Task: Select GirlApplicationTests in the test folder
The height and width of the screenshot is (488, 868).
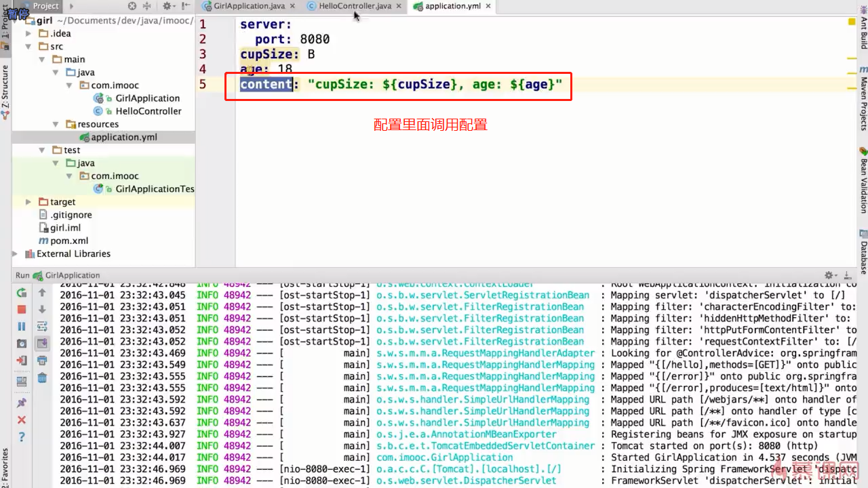Action: coord(155,189)
